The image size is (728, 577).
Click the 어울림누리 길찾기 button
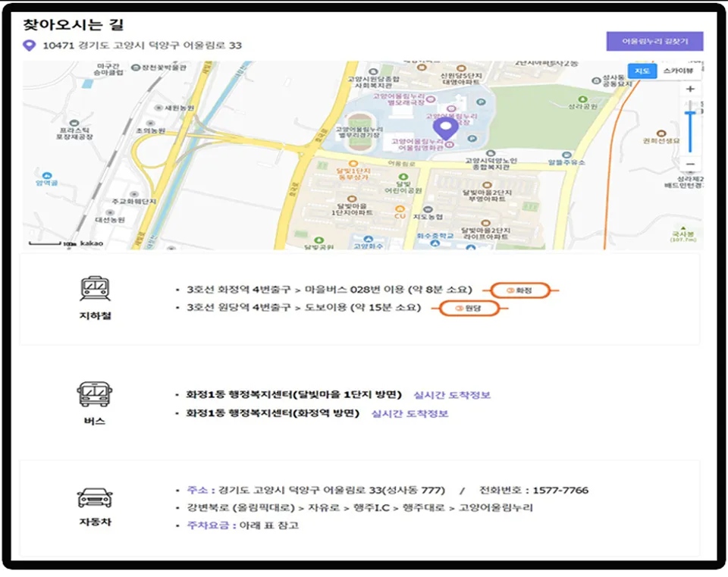[654, 41]
